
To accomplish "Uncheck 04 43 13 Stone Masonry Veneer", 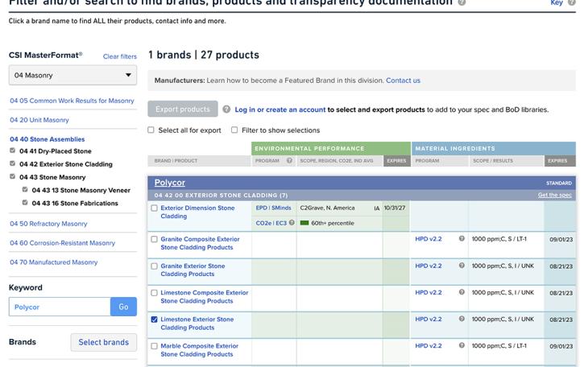I will (x=25, y=189).
